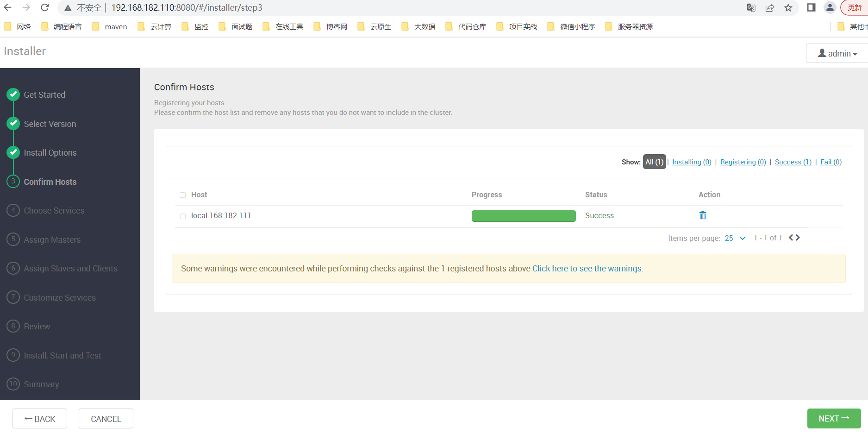868x434 pixels.
Task: Click the NEXT button
Action: coord(834,419)
